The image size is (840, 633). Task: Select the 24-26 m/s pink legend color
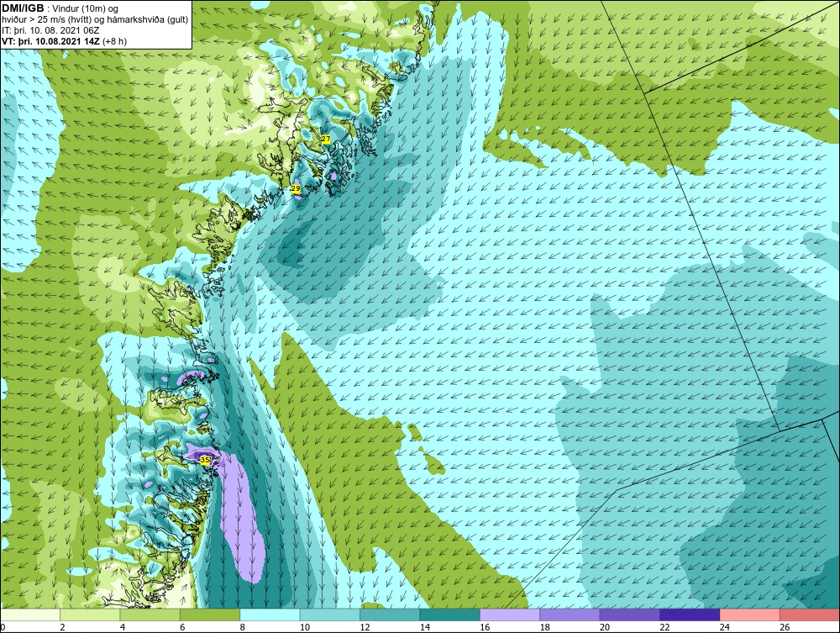750,615
